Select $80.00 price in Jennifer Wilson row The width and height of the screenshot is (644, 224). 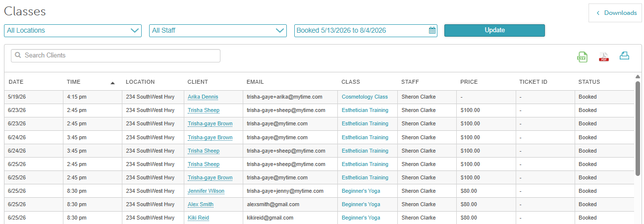[469, 191]
